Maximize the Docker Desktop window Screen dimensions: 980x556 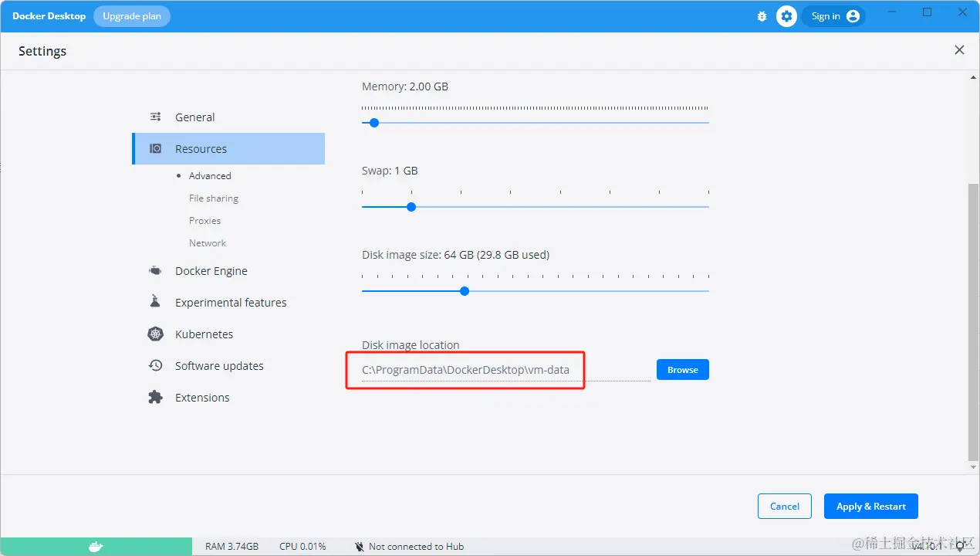(928, 12)
